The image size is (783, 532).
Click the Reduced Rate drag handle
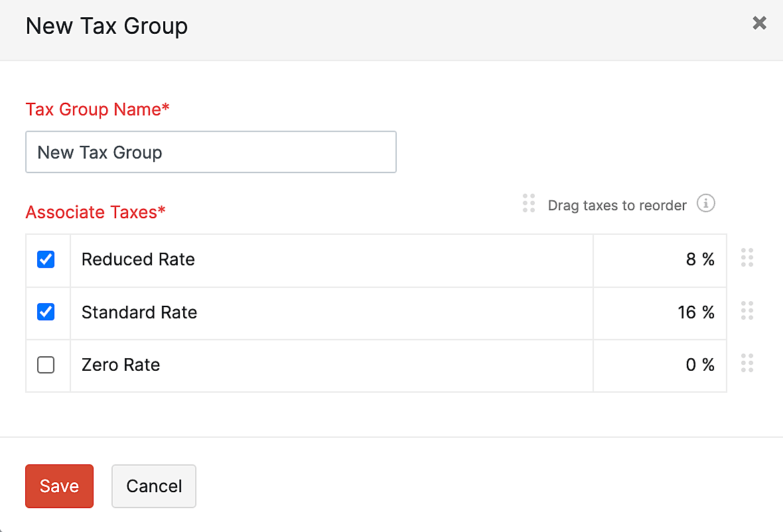pyautogui.click(x=747, y=257)
